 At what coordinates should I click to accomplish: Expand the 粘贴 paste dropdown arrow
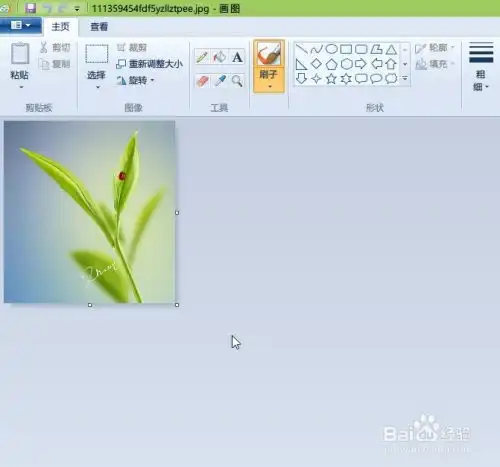(21, 87)
